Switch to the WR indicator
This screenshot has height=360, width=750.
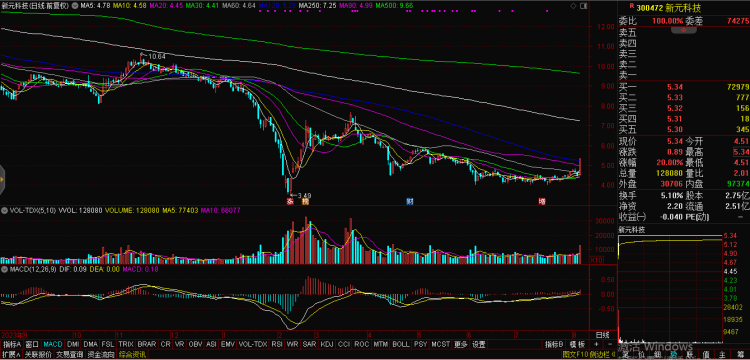point(292,344)
